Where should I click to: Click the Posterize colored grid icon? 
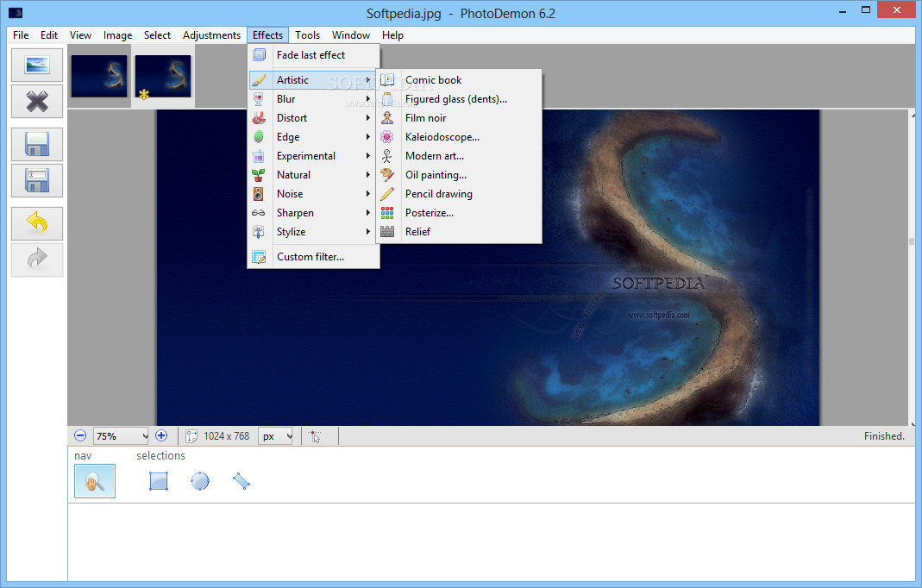387,213
